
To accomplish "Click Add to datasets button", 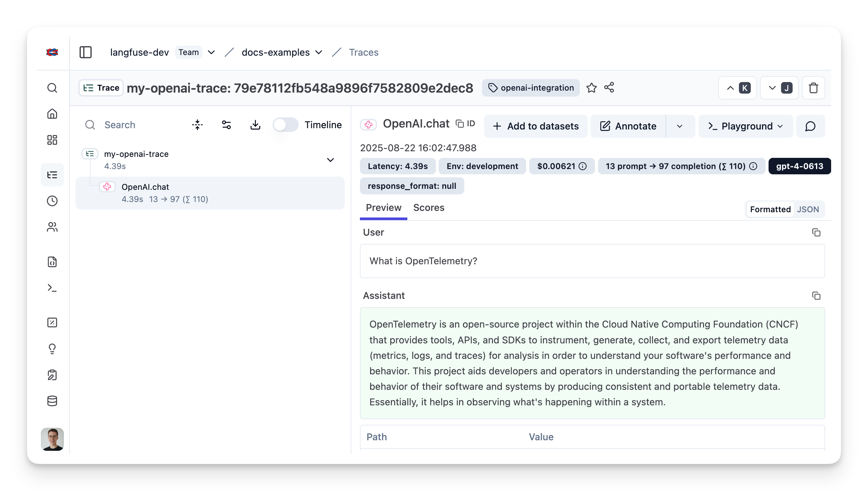I will tap(536, 126).
